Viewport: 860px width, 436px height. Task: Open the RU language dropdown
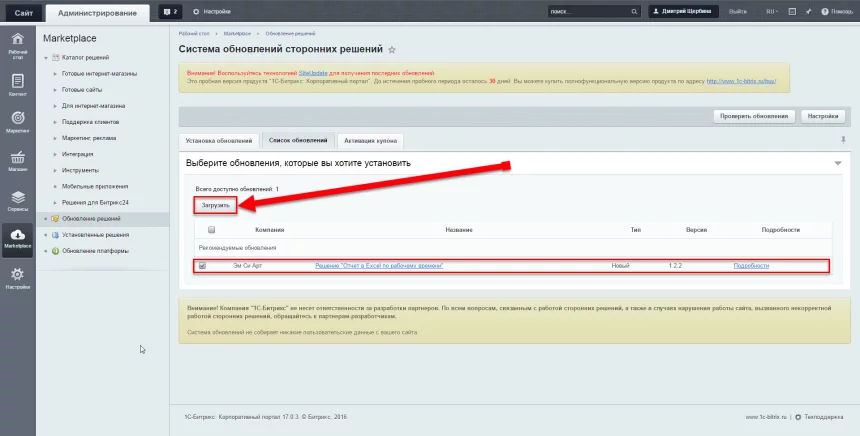[772, 11]
